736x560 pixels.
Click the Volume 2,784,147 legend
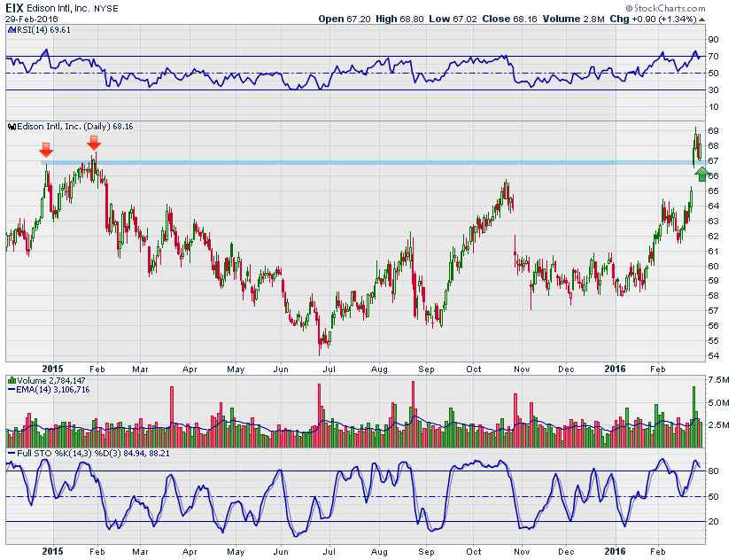[51, 381]
